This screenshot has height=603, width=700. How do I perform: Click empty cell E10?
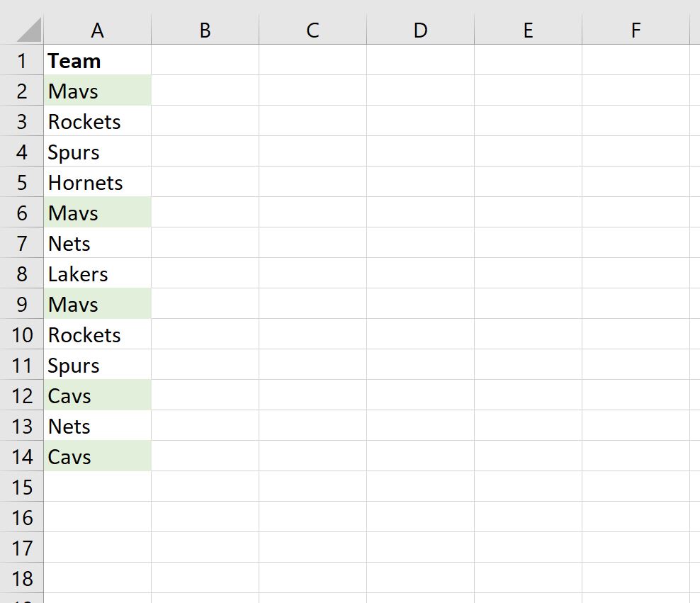pos(528,334)
